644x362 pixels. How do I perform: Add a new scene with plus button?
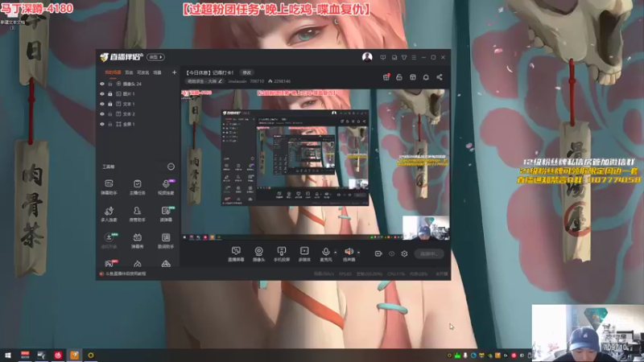tap(174, 72)
